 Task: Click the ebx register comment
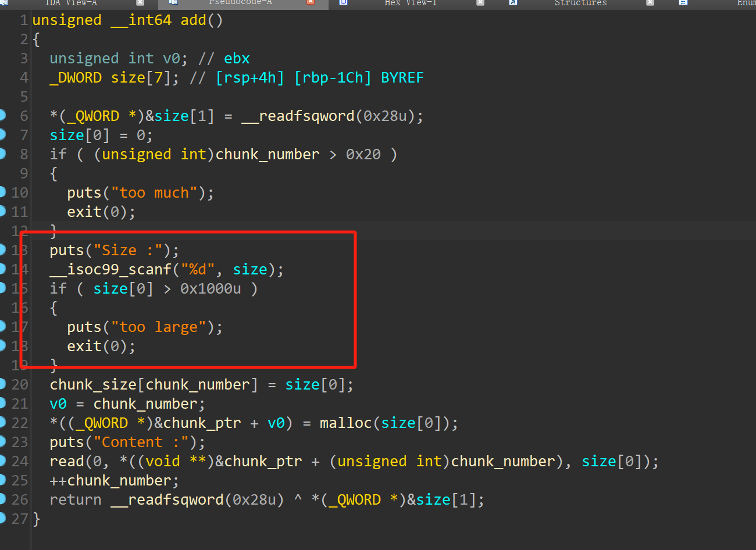coord(237,59)
